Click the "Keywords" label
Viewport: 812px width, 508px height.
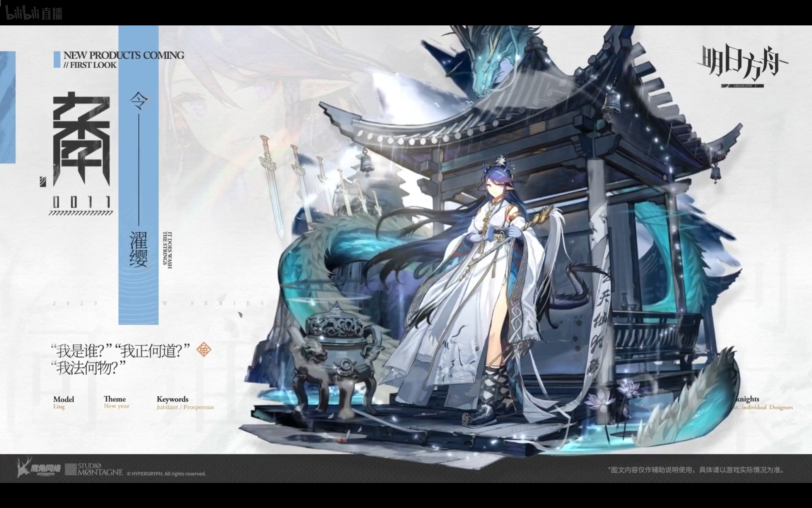point(173,399)
